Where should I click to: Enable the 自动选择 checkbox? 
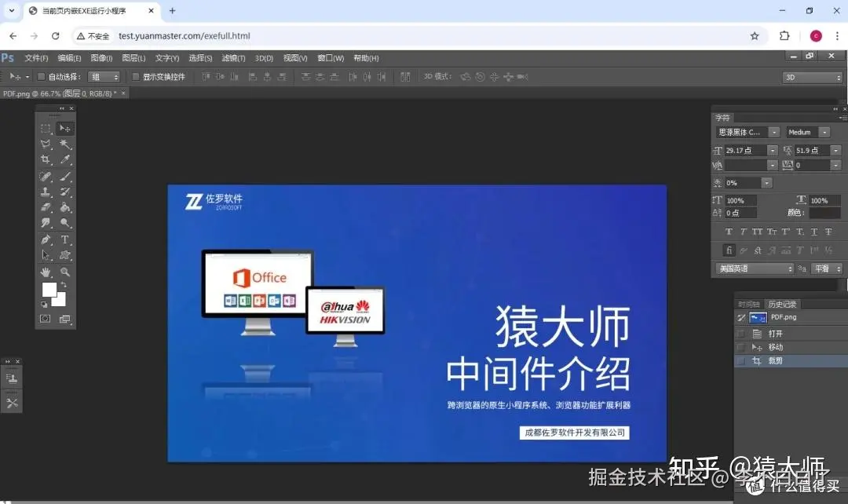point(41,77)
